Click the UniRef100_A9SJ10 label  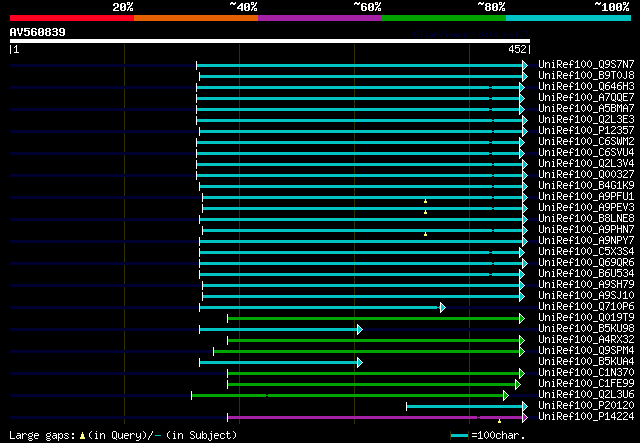point(586,296)
